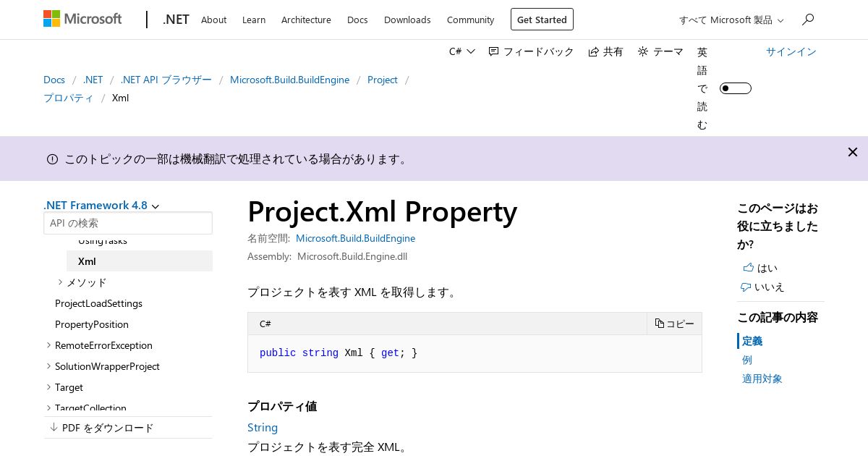The width and height of the screenshot is (868, 456).
Task: Click the API の検索 search field
Action: [128, 223]
